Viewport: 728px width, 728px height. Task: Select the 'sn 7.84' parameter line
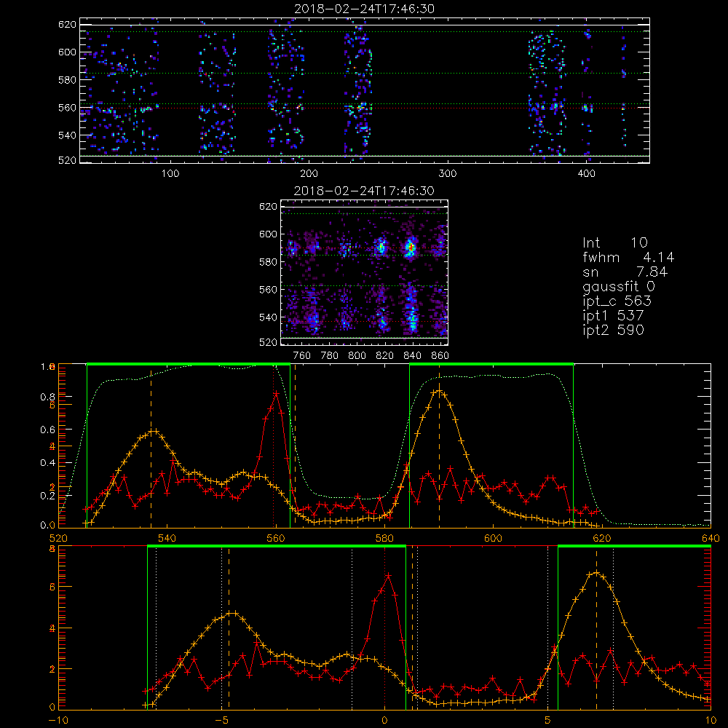[x=625, y=272]
